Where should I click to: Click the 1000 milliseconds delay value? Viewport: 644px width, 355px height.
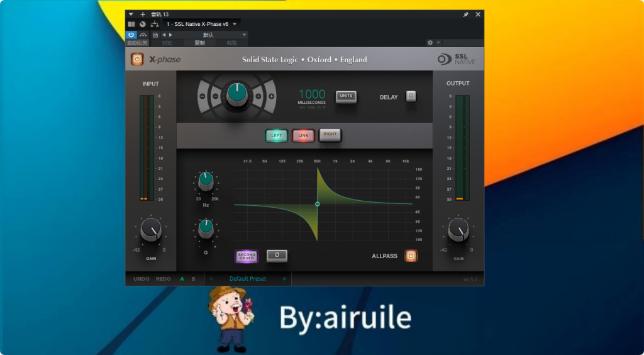pyautogui.click(x=312, y=94)
